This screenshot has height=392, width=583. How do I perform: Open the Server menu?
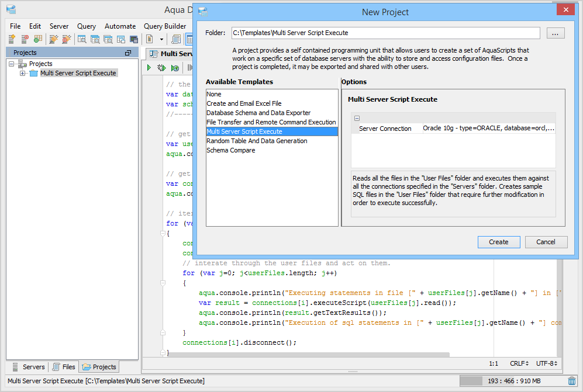tap(59, 26)
